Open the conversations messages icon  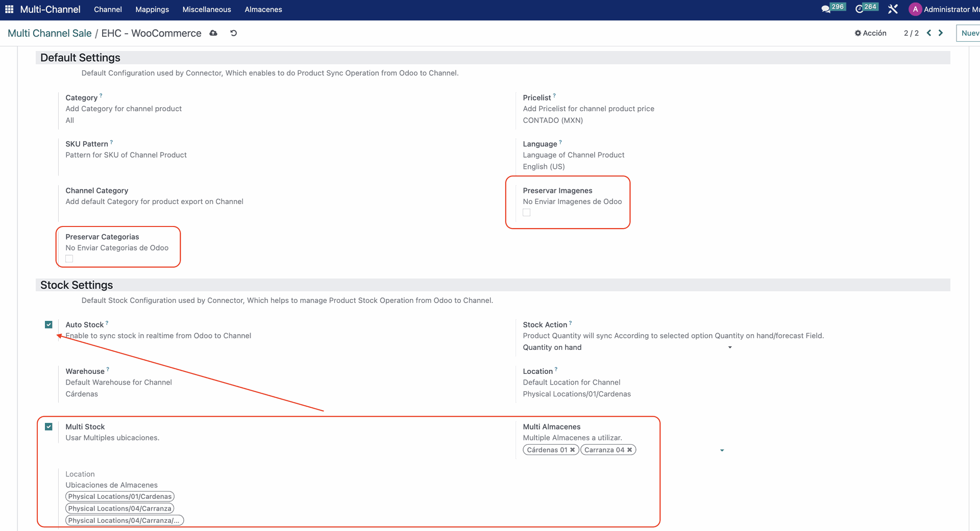(x=825, y=9)
